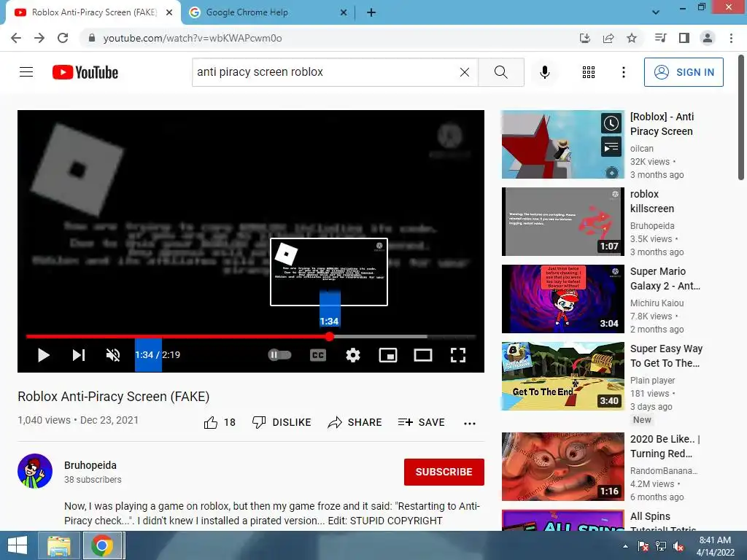
Task: Share this page from the address bar
Action: click(608, 38)
